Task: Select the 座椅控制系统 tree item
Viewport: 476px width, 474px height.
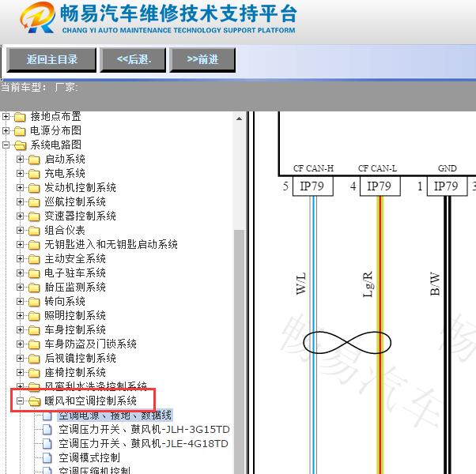Action: point(75,372)
